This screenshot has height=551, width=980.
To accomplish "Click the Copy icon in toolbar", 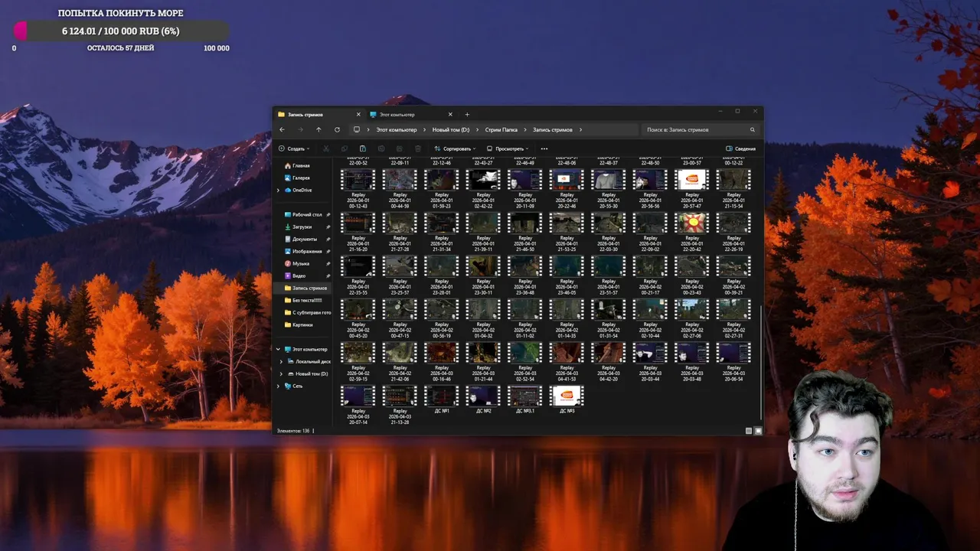I will (x=345, y=148).
